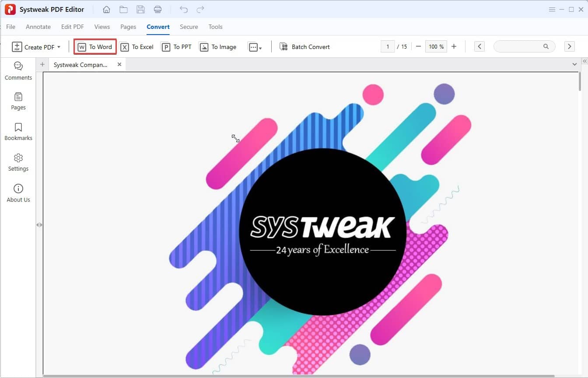Click the Print icon
This screenshot has width=588, height=378.
click(x=157, y=9)
